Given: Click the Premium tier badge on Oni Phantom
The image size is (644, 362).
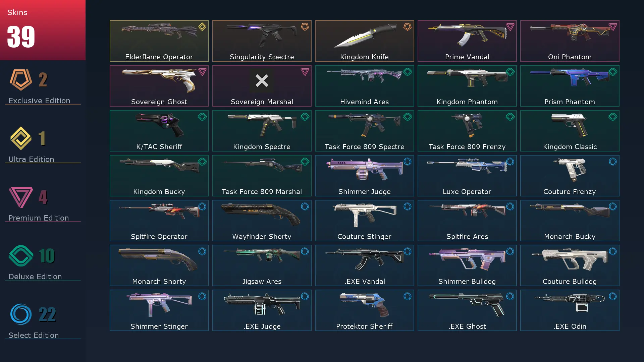Looking at the screenshot, I should (x=613, y=27).
